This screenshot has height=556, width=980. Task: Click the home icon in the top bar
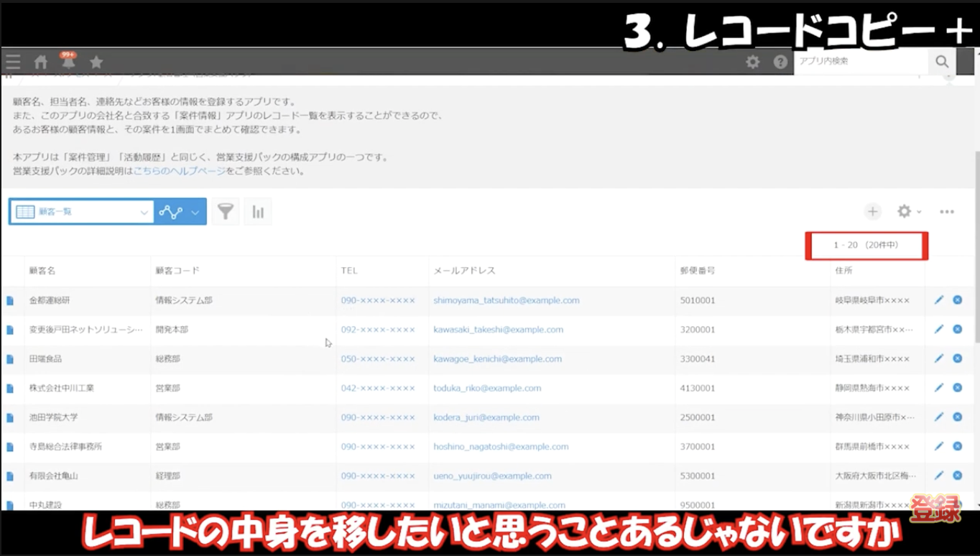click(x=40, y=62)
